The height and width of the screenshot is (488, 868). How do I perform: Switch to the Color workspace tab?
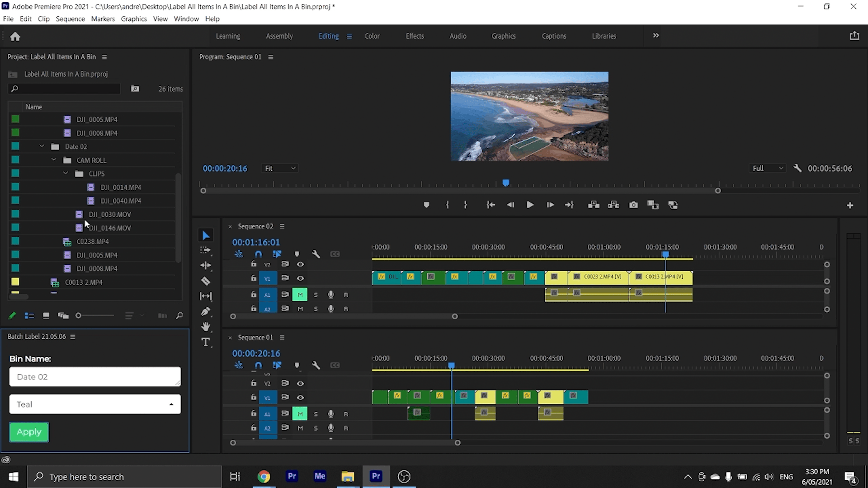372,36
